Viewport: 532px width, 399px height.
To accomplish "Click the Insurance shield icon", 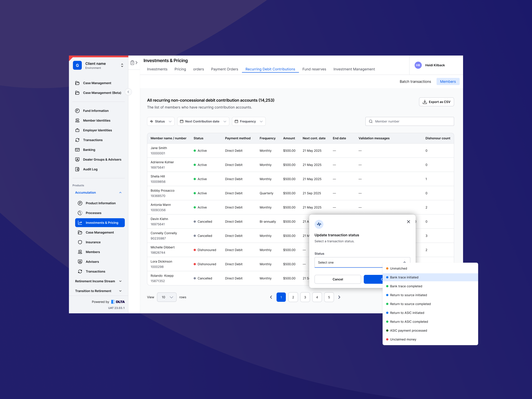I will coord(80,242).
